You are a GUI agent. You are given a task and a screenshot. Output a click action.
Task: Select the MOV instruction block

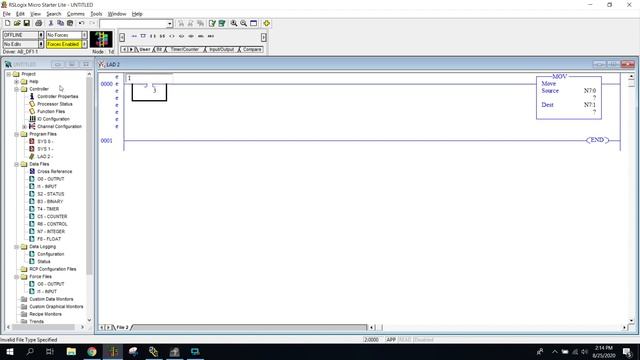click(569, 97)
